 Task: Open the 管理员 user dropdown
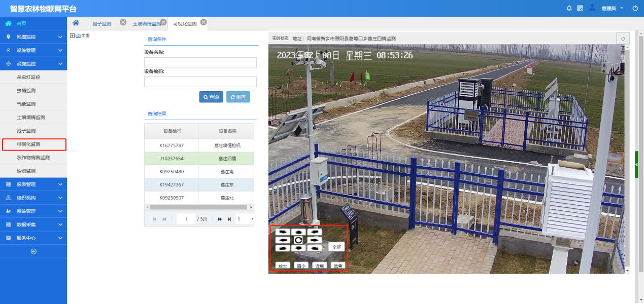tap(612, 9)
